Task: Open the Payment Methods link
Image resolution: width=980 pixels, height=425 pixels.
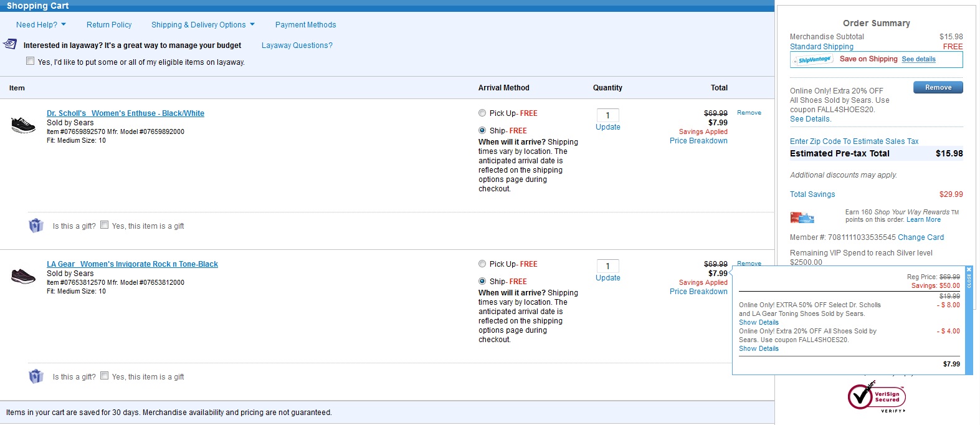Action: coord(305,25)
